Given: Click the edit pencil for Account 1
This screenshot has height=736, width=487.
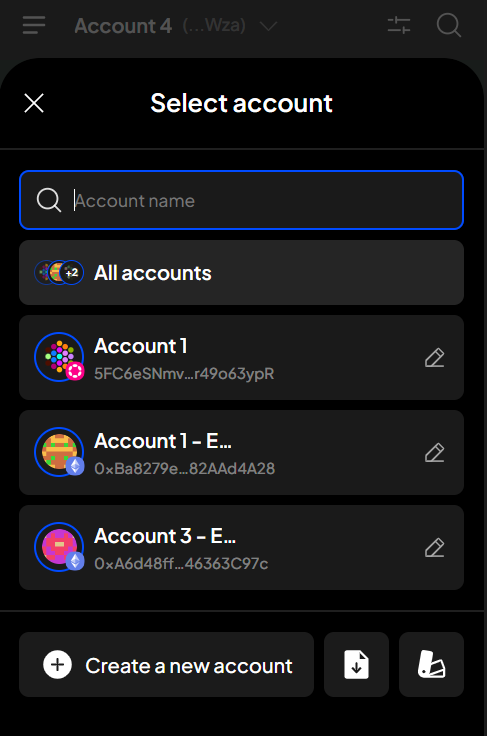Looking at the screenshot, I should point(434,358).
